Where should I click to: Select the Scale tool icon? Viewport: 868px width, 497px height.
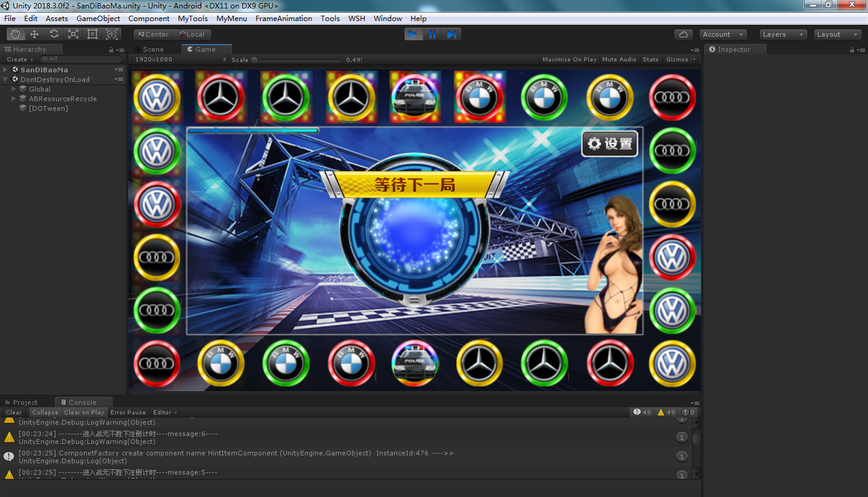pos(73,34)
